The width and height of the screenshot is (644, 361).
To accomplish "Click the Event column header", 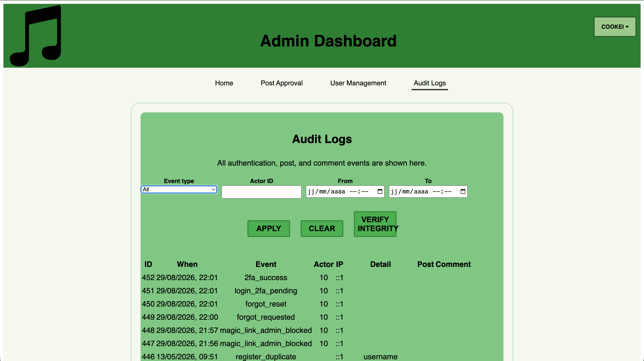I will (266, 264).
